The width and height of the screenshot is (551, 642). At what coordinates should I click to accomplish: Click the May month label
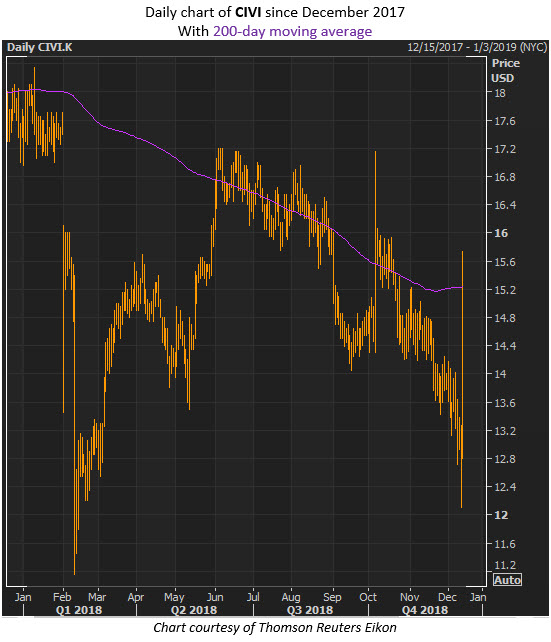[x=174, y=597]
